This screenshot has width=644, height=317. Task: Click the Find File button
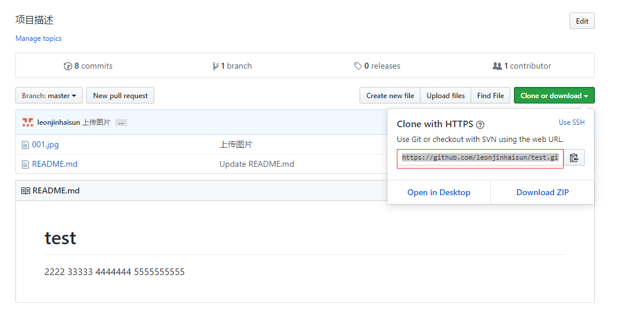click(490, 95)
